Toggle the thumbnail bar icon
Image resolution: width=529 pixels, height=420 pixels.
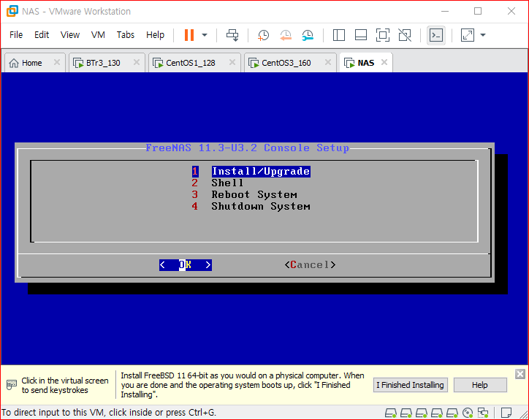[x=361, y=35]
